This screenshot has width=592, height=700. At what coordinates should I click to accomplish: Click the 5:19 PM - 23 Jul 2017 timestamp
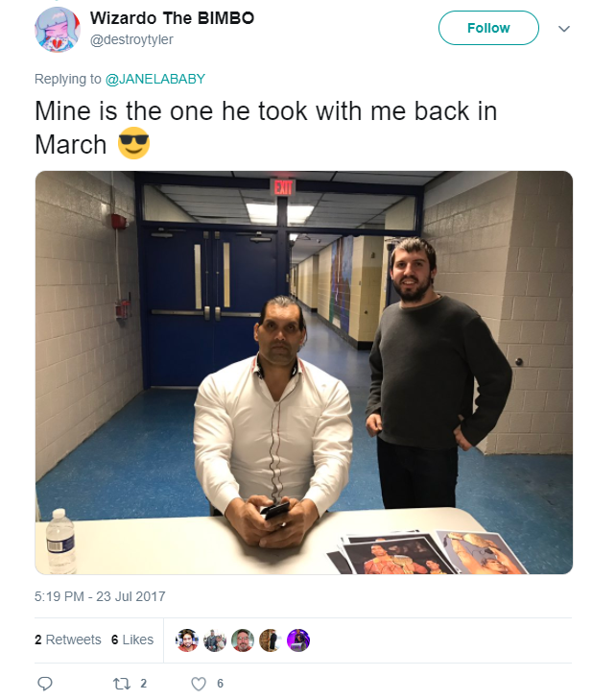pos(100,596)
